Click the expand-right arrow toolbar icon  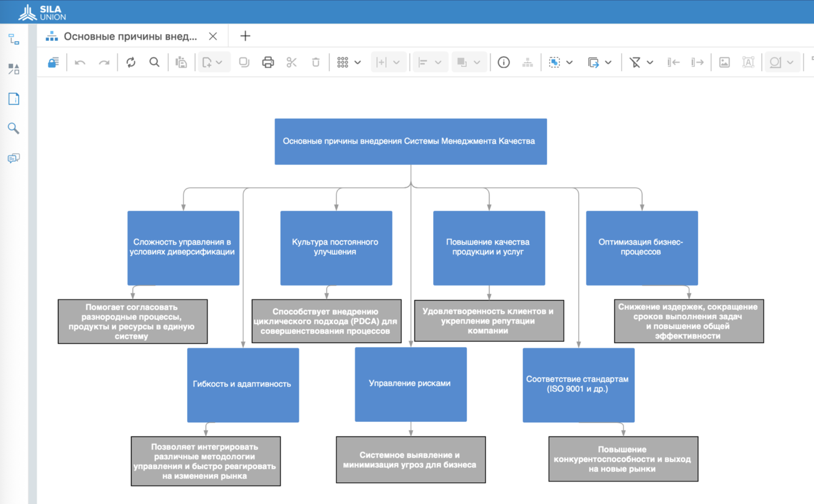tap(697, 62)
